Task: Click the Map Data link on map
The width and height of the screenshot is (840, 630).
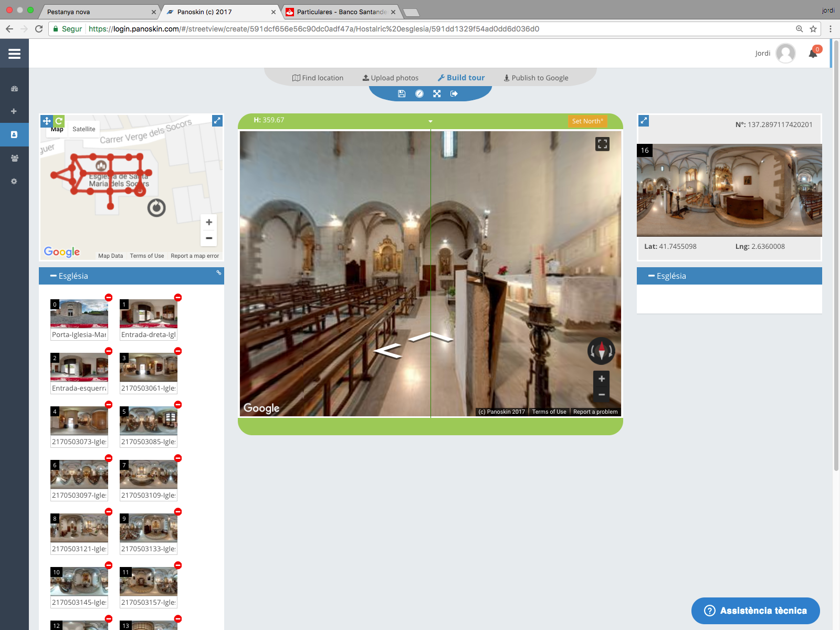Action: pos(111,256)
